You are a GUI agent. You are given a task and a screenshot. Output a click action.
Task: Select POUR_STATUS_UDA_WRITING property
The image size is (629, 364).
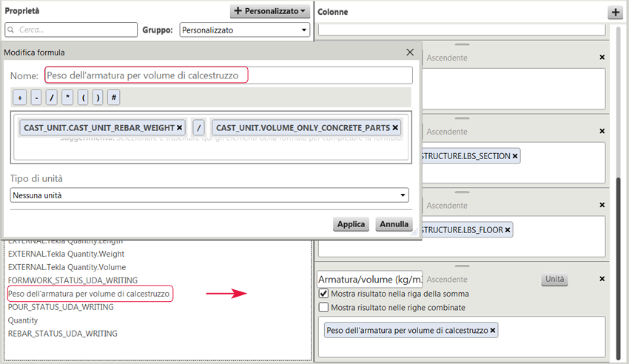pyautogui.click(x=61, y=307)
